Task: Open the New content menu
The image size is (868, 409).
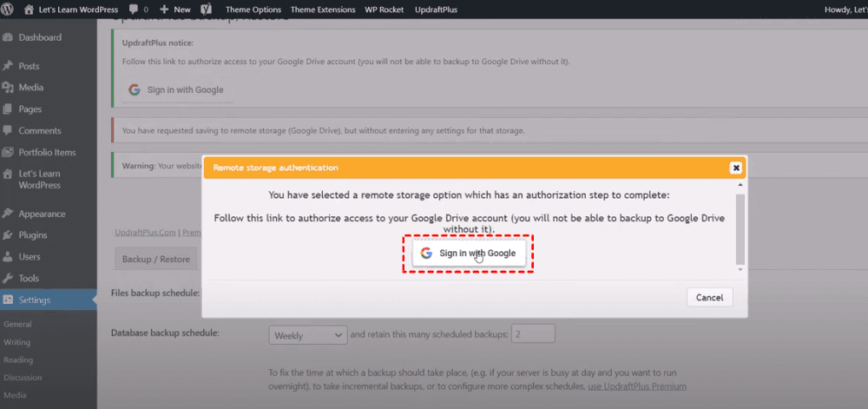Action: (x=175, y=10)
